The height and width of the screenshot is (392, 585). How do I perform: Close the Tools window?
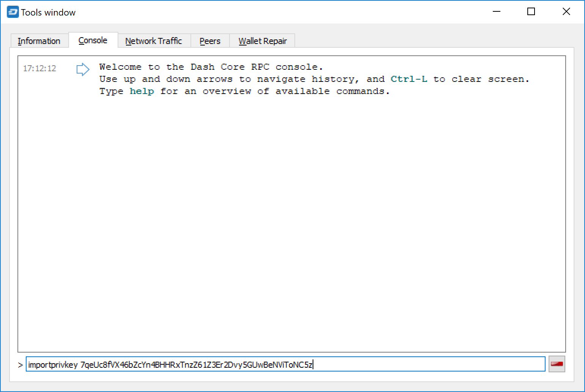[x=566, y=12]
